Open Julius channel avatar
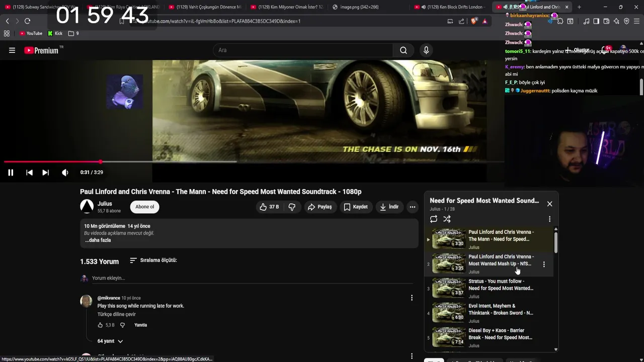The image size is (644, 362). tap(87, 207)
